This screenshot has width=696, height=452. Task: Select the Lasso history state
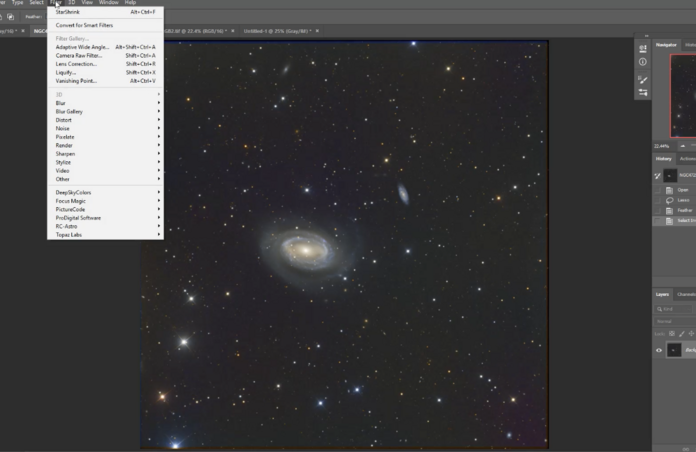(x=674, y=200)
